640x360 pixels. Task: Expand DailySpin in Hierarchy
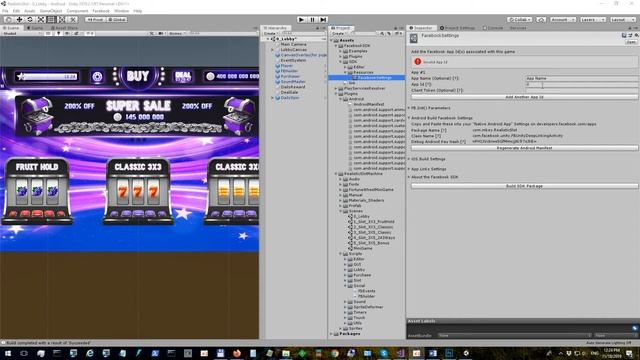tap(273, 98)
